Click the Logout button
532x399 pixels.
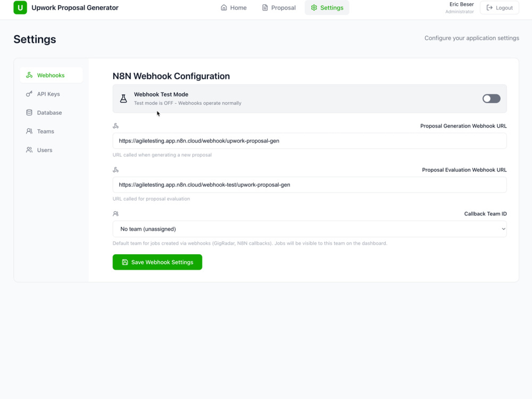pos(500,7)
